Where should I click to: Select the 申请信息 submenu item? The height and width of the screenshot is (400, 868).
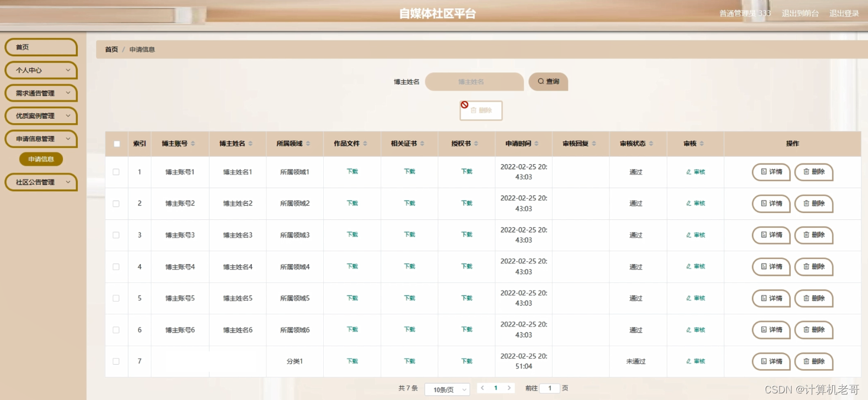coord(41,159)
